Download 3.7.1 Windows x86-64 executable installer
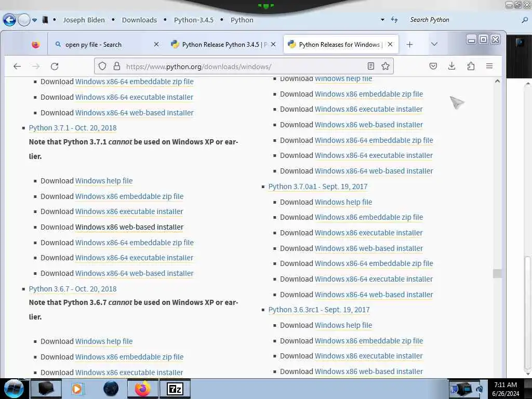This screenshot has height=399, width=532. tap(134, 258)
